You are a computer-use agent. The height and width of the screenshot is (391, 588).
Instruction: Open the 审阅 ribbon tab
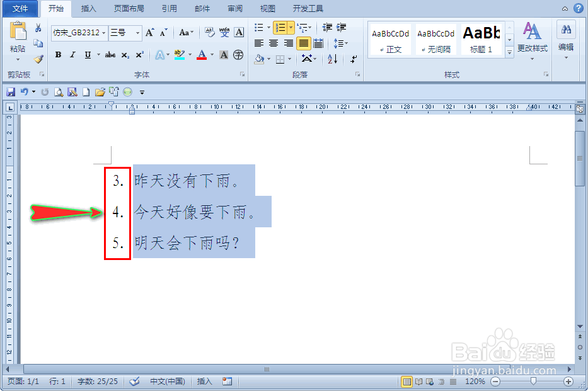coord(234,8)
